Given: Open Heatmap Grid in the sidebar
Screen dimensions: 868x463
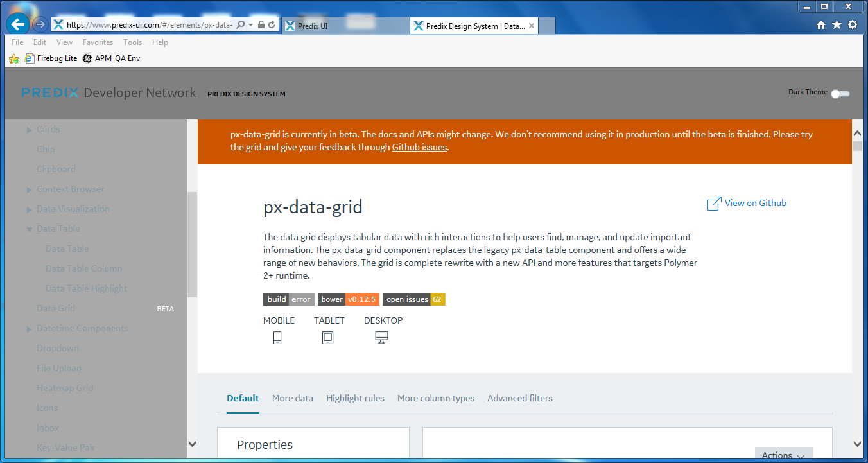Looking at the screenshot, I should click(65, 389).
